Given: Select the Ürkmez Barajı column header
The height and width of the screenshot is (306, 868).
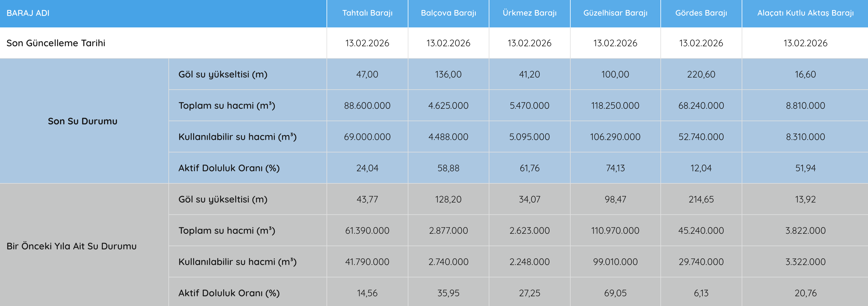Looking at the screenshot, I should 529,13.
